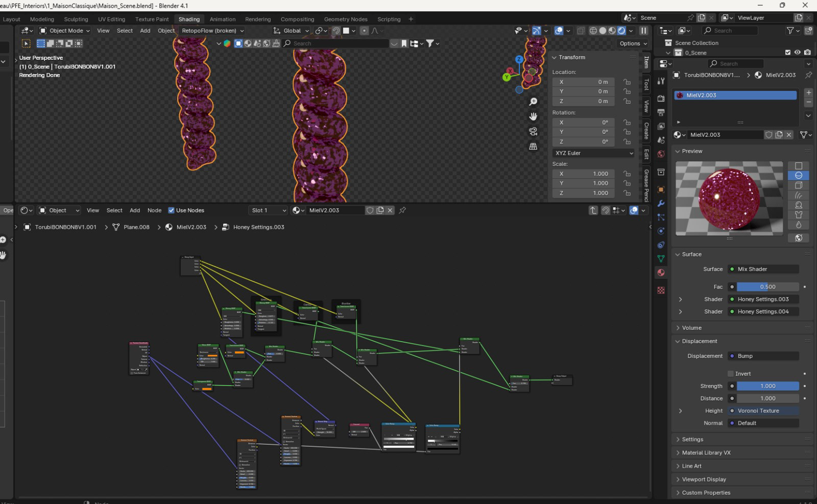Toggle the Y scale lock
The image size is (817, 504).
(627, 183)
